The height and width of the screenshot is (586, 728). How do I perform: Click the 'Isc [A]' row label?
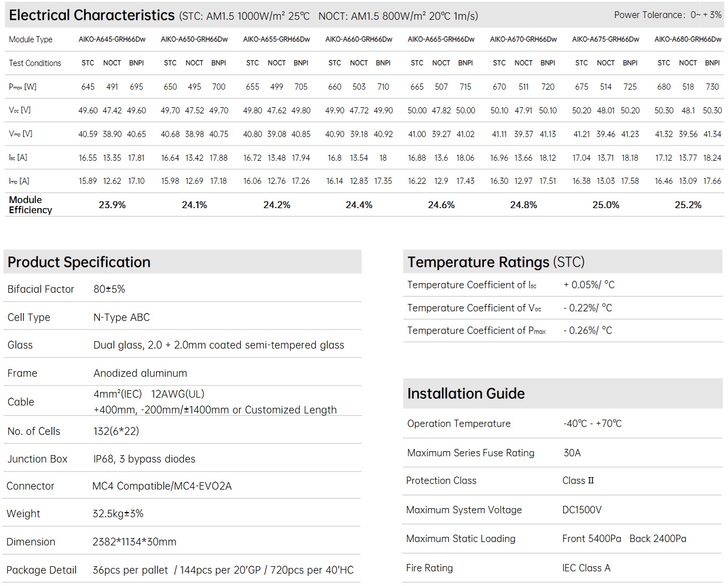pos(18,158)
